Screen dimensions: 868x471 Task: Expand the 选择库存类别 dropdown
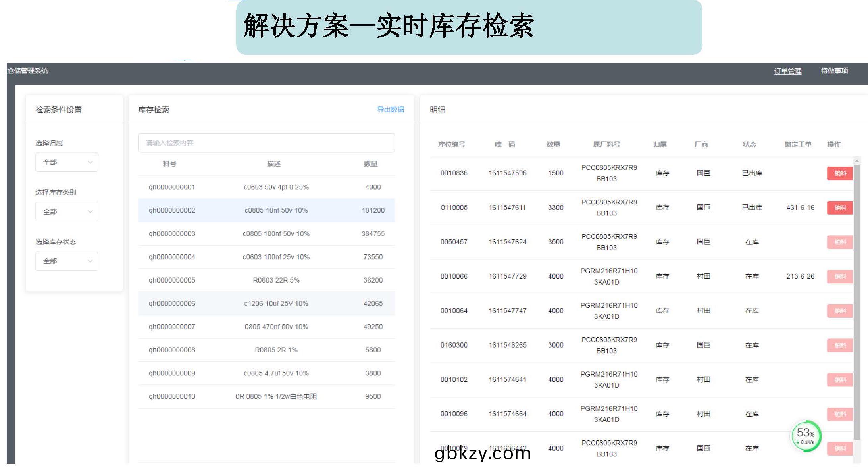coord(67,212)
